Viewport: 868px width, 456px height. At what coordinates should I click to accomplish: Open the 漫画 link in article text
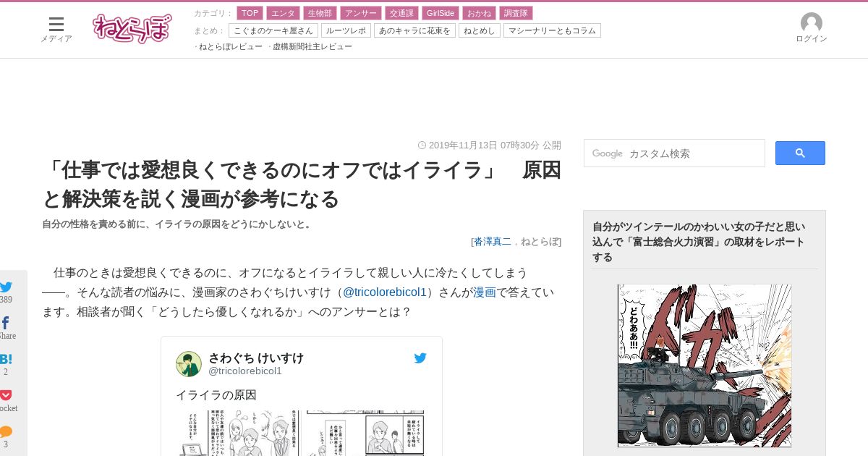[485, 292]
